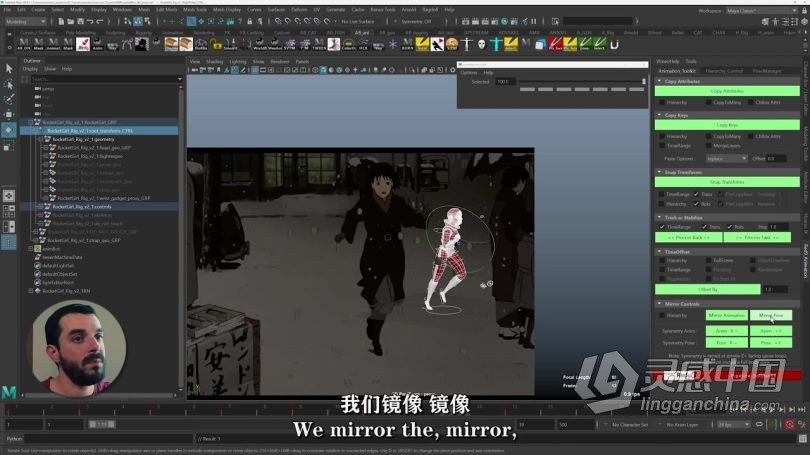Screen dimensions: 810x455
Task: Activate the Paint selection tool
Action: tap(9, 99)
